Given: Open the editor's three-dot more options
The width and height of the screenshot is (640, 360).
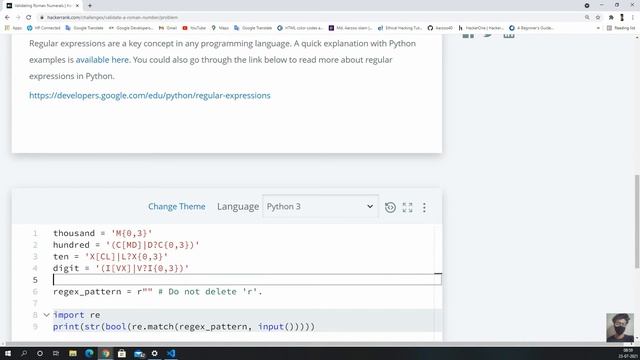Looking at the screenshot, I should point(424,207).
